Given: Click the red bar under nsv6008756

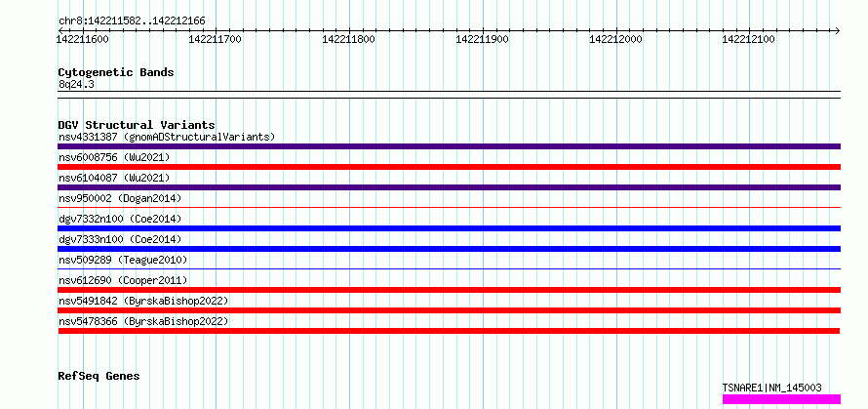Looking at the screenshot, I should coord(449,167).
